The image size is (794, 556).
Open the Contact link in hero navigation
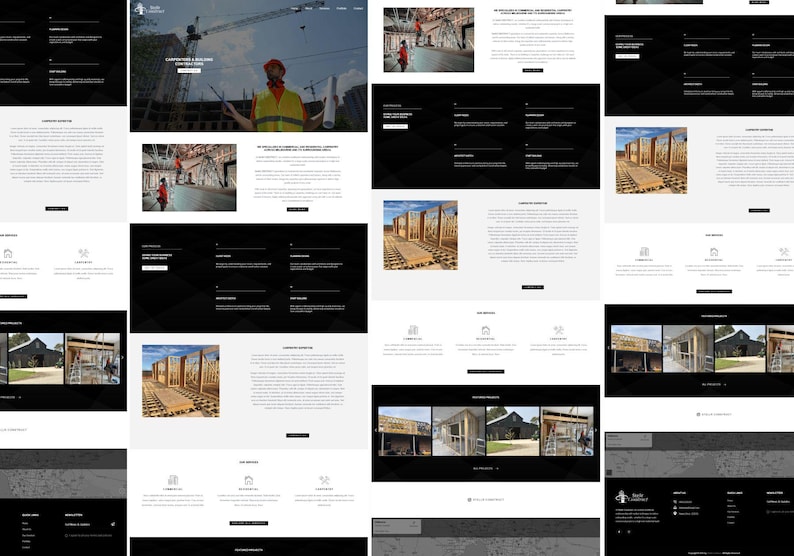tap(358, 9)
